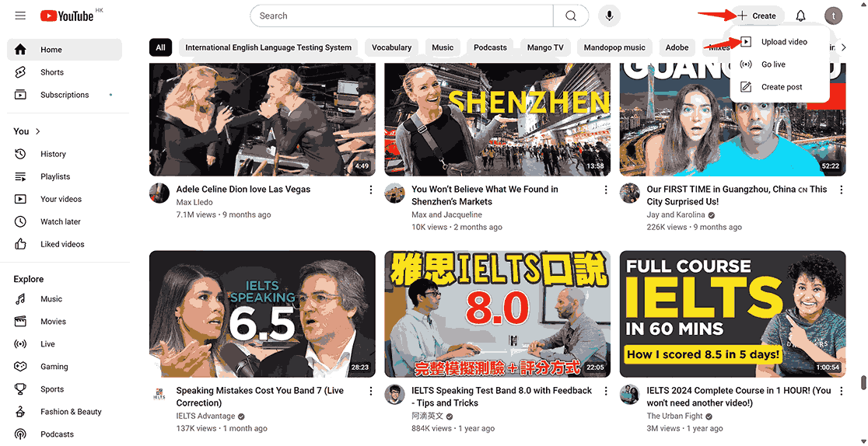Open the hamburger guide menu

tap(20, 16)
